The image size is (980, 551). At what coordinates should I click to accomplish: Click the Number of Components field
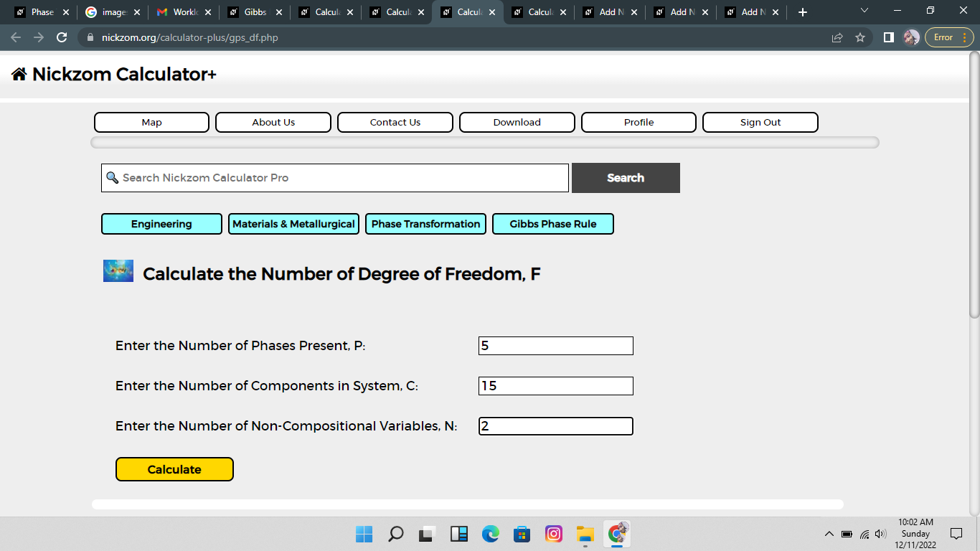click(556, 386)
